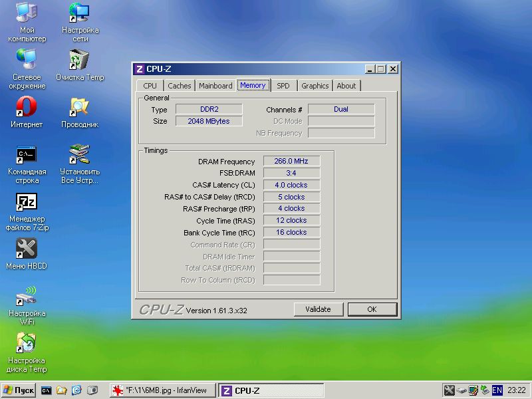Viewport: 532px width, 399px height.
Task: Open the Пуск start menu
Action: click(19, 390)
